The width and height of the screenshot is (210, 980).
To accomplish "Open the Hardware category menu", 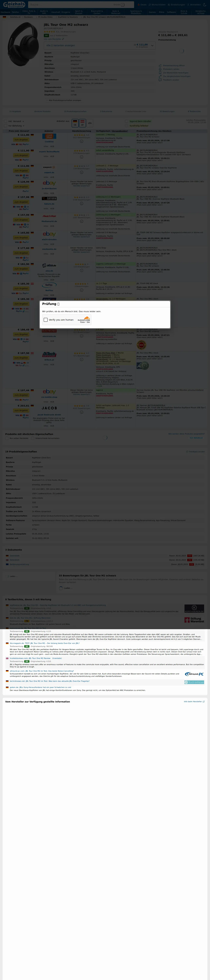I will 5,12.
